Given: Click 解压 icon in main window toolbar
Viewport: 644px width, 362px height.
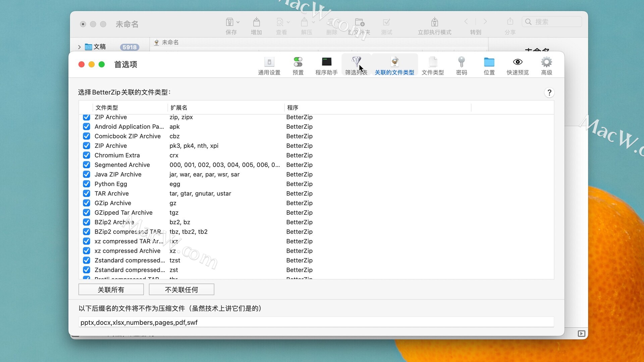Looking at the screenshot, I should [x=305, y=22].
